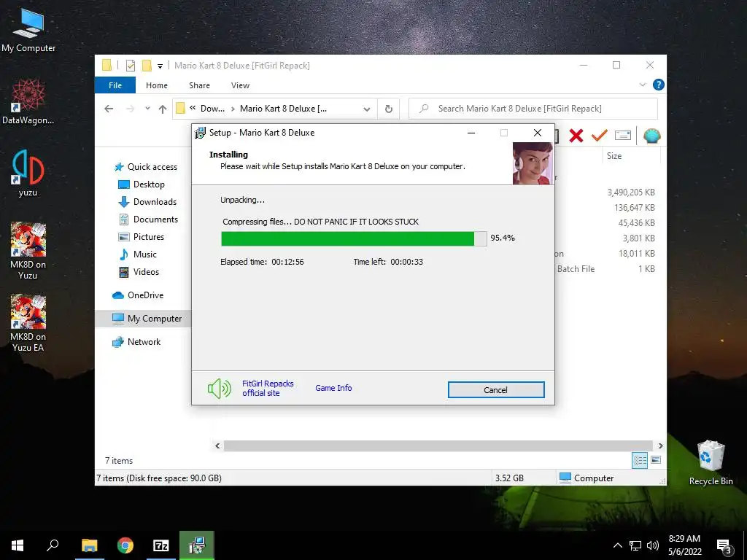Image resolution: width=747 pixels, height=560 pixels.
Task: Switch to details view layout icon
Action: click(640, 460)
